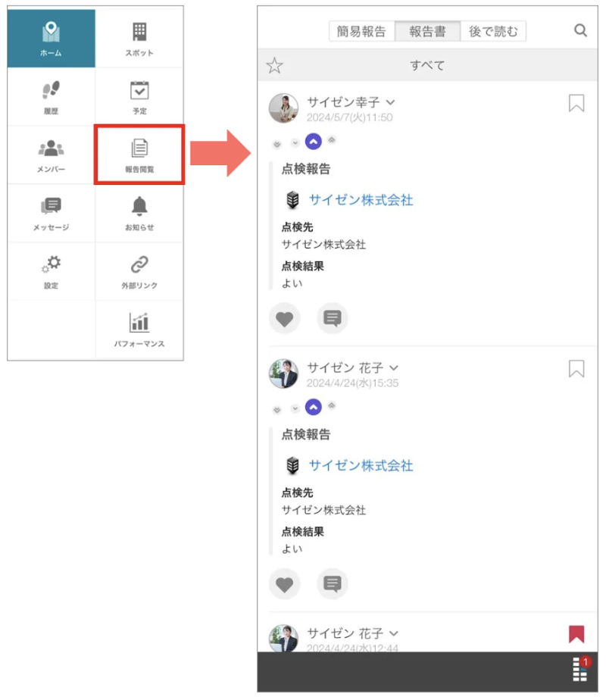Screen dimensions: 609x700
Task: Like the 15:35 サイゼン花子 report with the heart
Action: coord(284,584)
